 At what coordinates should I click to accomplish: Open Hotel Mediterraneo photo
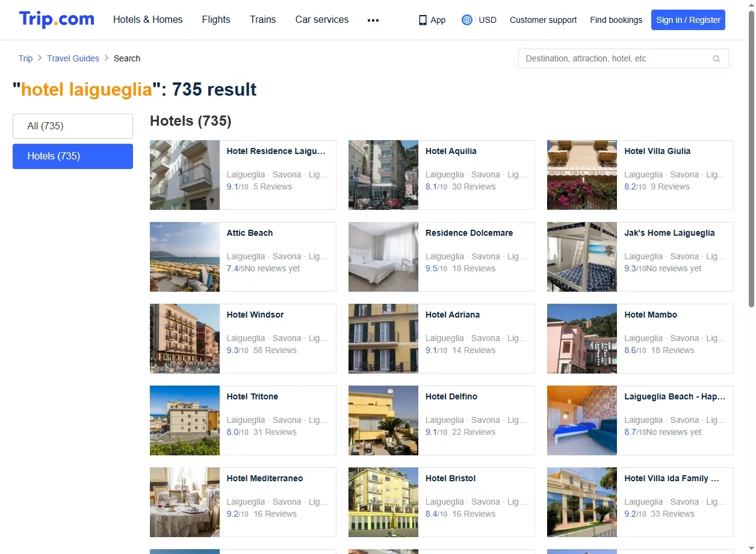click(x=185, y=502)
